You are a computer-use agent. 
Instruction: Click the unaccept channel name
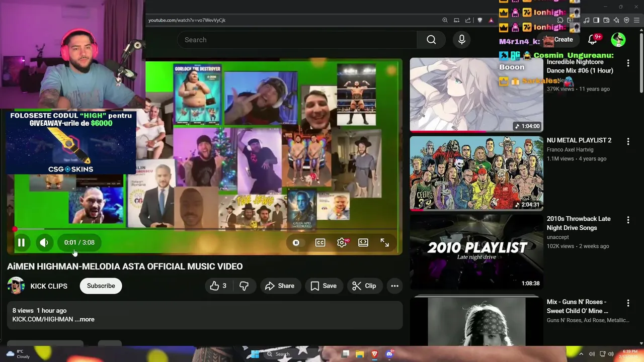click(558, 237)
